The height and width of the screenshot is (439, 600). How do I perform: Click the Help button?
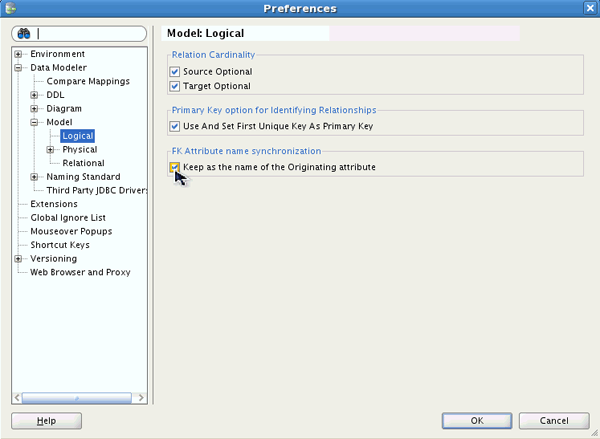coord(46,421)
